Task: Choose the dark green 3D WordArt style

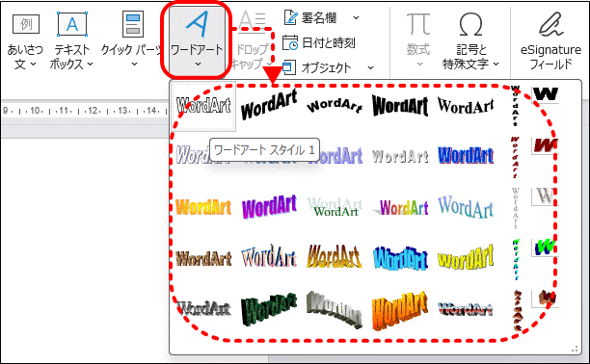Action: pyautogui.click(x=269, y=309)
